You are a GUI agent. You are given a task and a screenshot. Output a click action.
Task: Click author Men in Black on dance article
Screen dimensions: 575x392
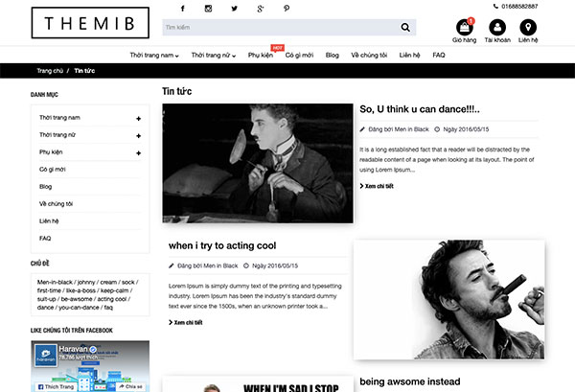pyautogui.click(x=411, y=129)
